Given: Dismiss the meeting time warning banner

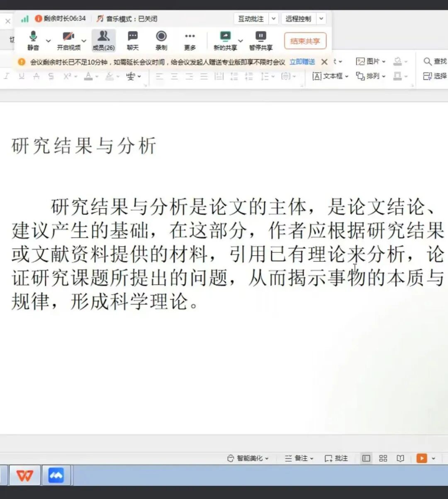Looking at the screenshot, I should coord(324,62).
